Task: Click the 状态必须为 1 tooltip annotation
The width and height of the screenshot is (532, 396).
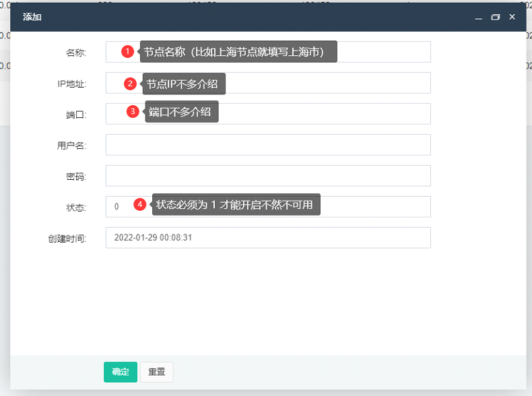Action: (236, 205)
